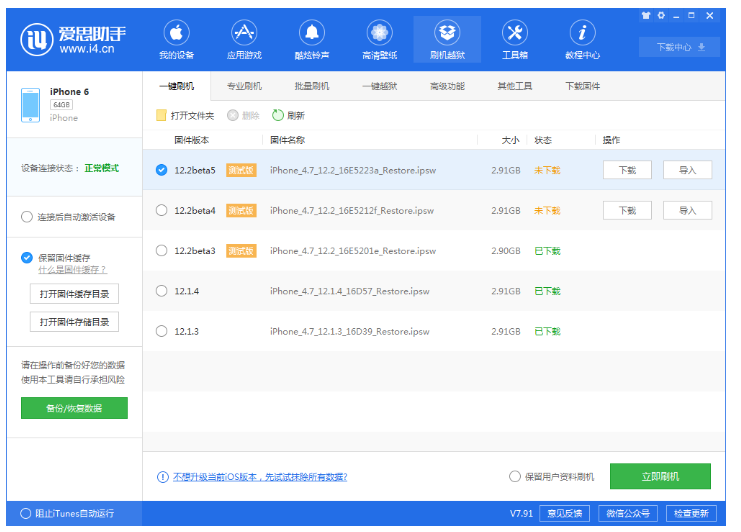Open Ringtones (酷炫铃声) bell icon
Viewport: 741px width, 532px height.
click(312, 33)
